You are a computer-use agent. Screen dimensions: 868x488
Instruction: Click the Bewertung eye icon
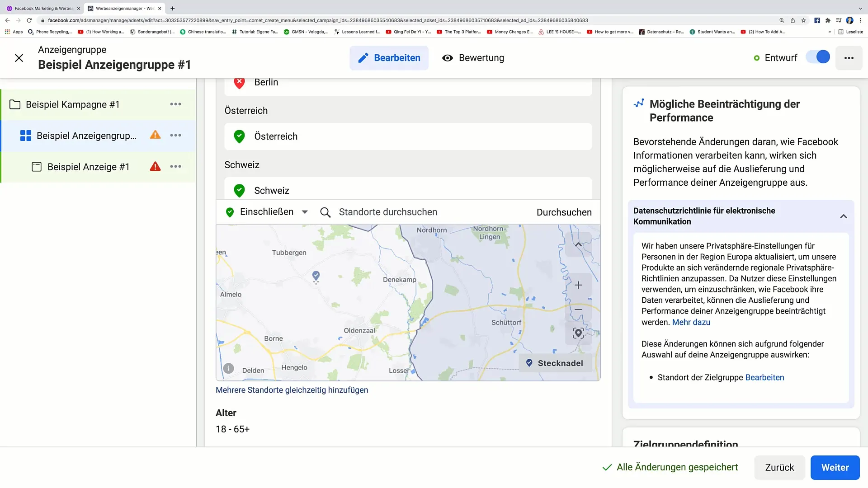pyautogui.click(x=447, y=58)
